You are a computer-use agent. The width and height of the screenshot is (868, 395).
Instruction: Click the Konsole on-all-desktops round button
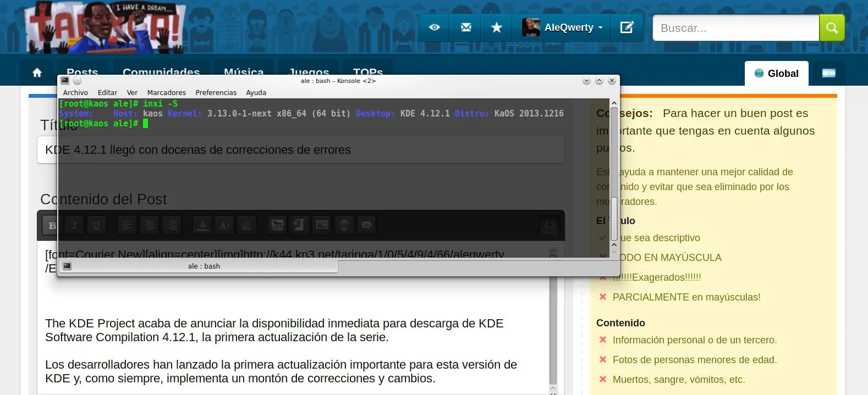(x=77, y=81)
